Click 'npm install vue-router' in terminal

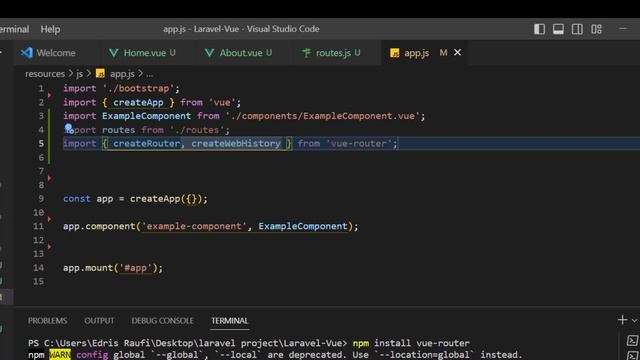(411, 343)
